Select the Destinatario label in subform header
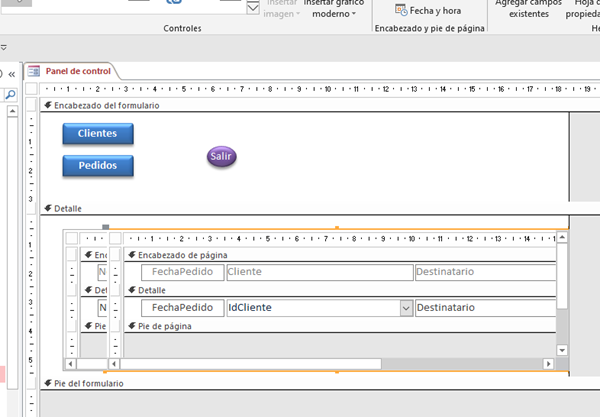Image resolution: width=600 pixels, height=417 pixels. point(486,272)
